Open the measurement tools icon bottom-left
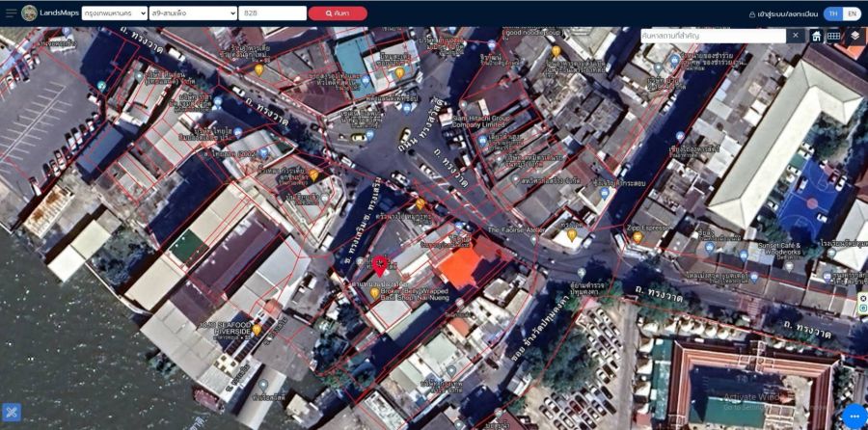This screenshot has width=868, height=430. [x=12, y=413]
